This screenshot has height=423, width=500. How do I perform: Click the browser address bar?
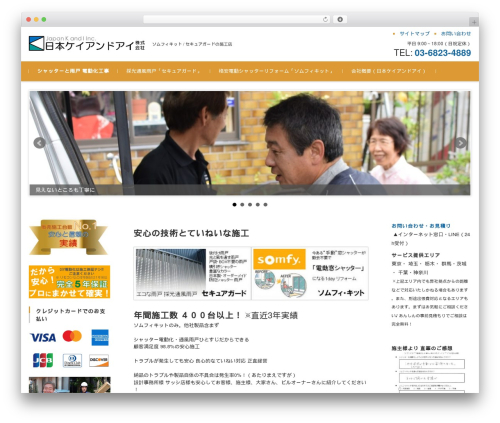tap(236, 19)
